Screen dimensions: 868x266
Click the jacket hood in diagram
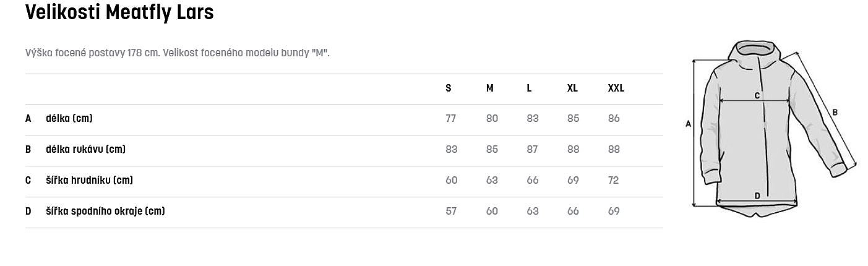pos(757,56)
